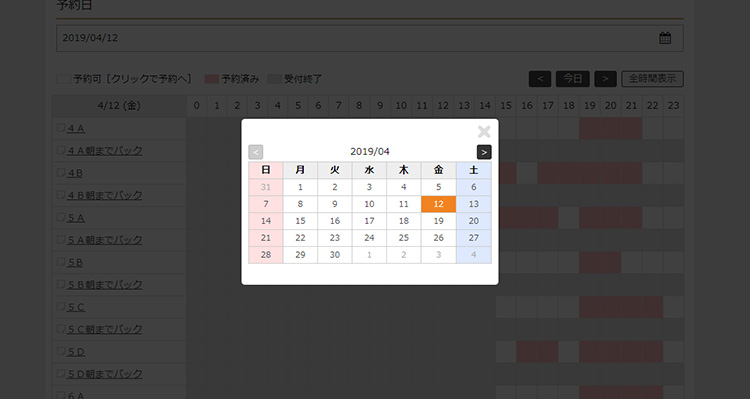Close the calendar popup with the X
750x399 pixels.
[x=484, y=132]
